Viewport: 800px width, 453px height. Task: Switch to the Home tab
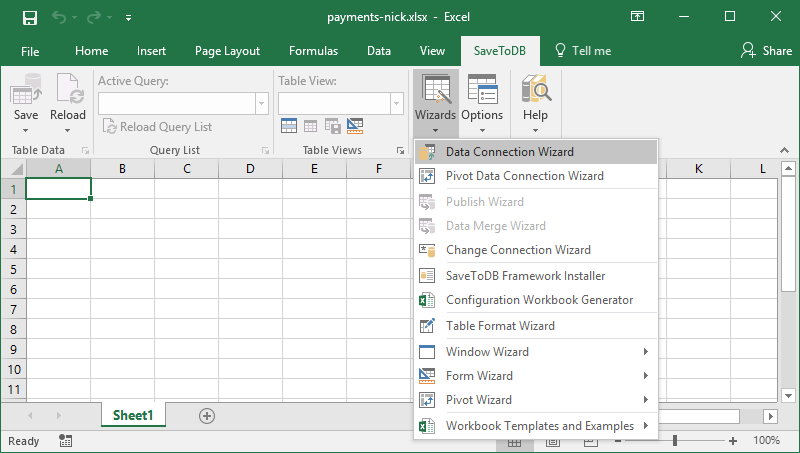point(91,51)
